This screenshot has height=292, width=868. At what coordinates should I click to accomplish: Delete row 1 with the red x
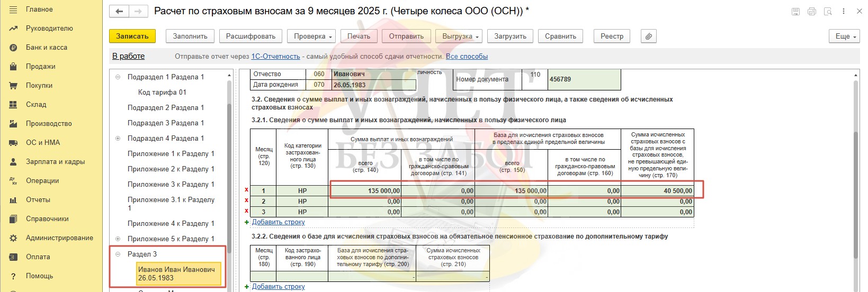pyautogui.click(x=246, y=190)
